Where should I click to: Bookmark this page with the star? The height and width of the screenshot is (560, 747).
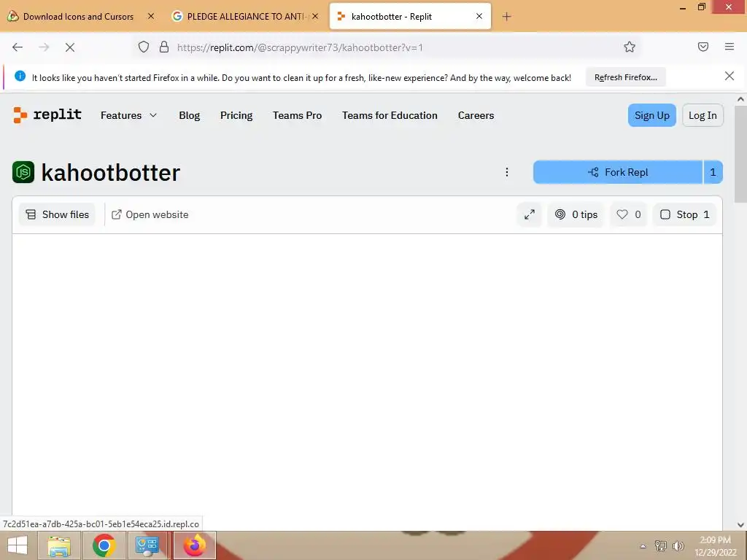pyautogui.click(x=630, y=47)
